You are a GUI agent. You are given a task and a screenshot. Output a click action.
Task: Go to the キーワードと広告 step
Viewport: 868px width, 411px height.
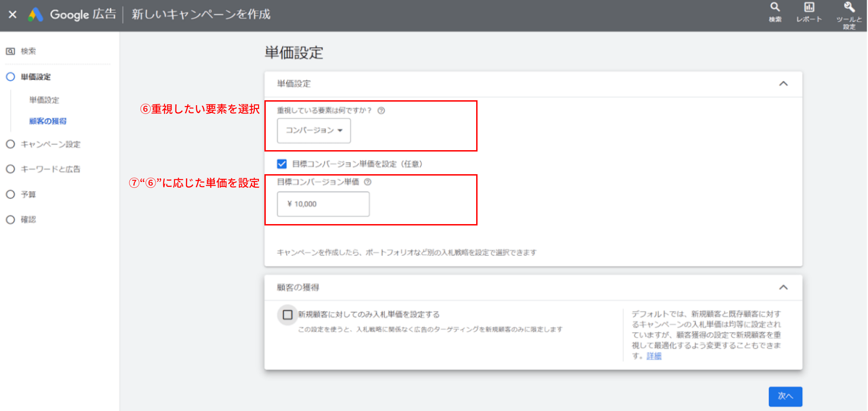43,169
